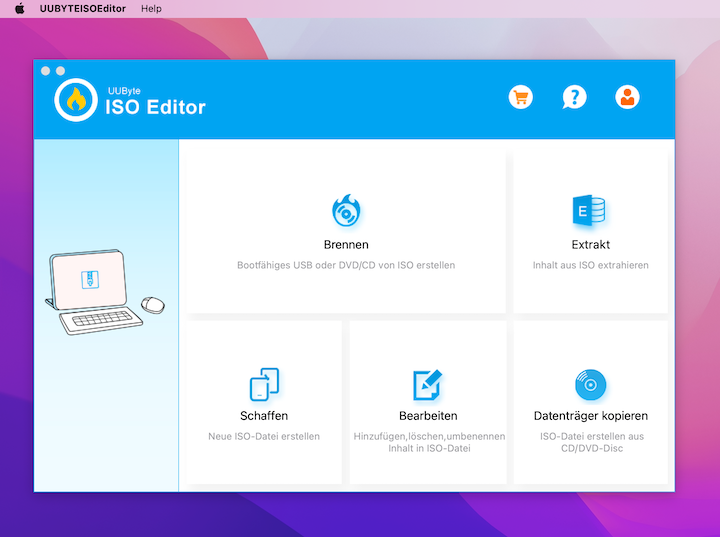This screenshot has height=537, width=720.
Task: Select the Datenträger kopieren label
Action: (x=591, y=416)
